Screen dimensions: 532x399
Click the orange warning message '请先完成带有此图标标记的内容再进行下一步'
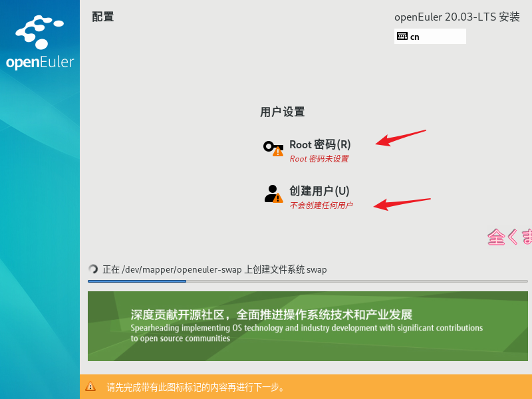196,387
